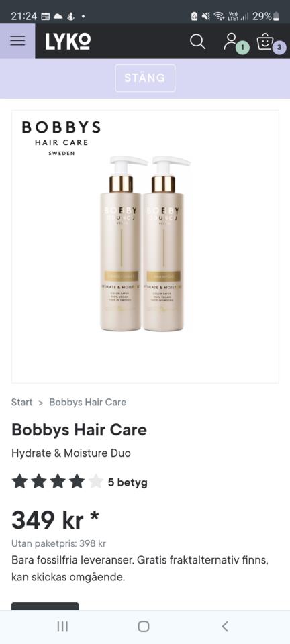This screenshot has width=290, height=644.
Task: Open Android recent apps button
Action: pyautogui.click(x=62, y=626)
